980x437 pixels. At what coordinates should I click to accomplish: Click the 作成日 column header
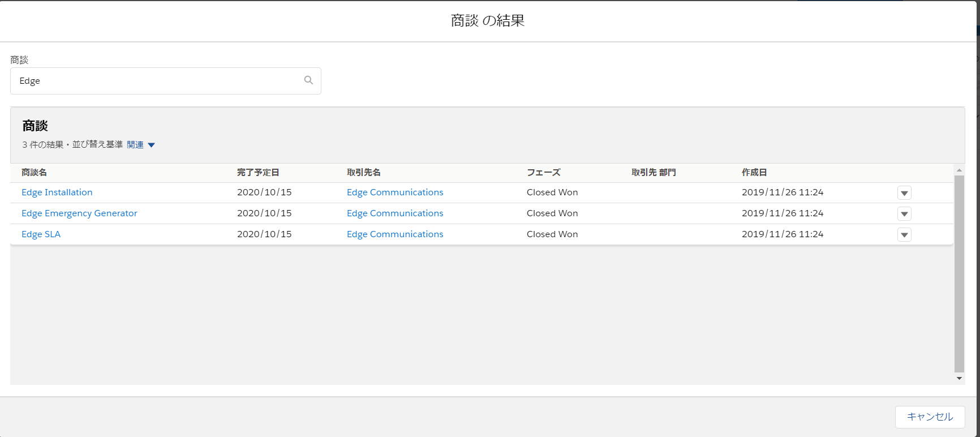coord(754,173)
